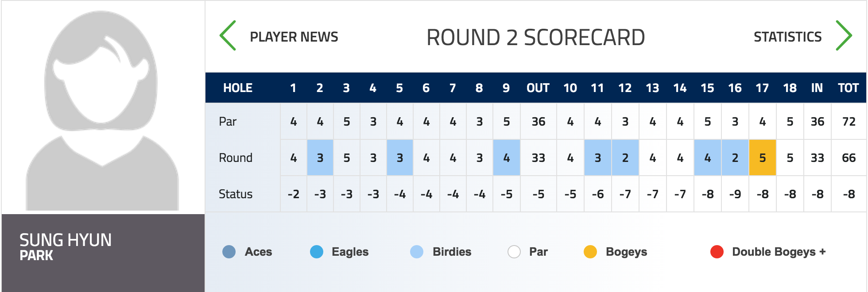Click the Aces legend circle

coord(229,252)
